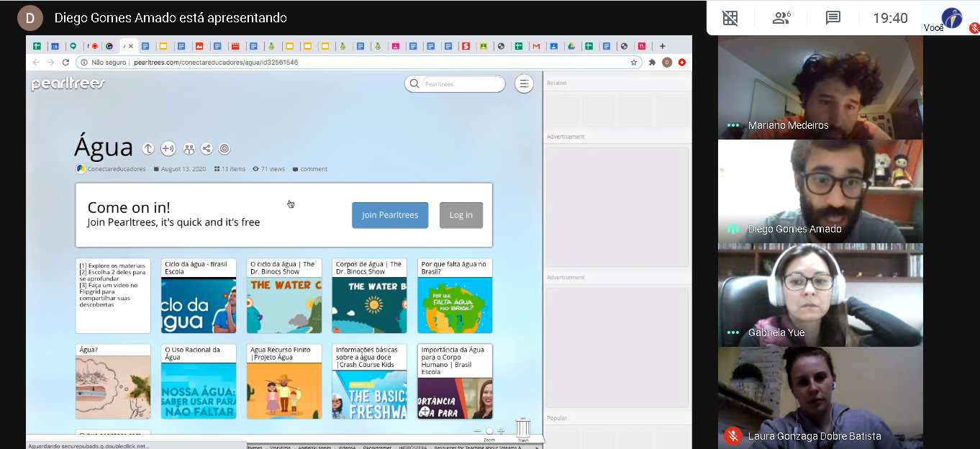Click the Join Pearltrees button
The image size is (980, 449).
point(390,215)
